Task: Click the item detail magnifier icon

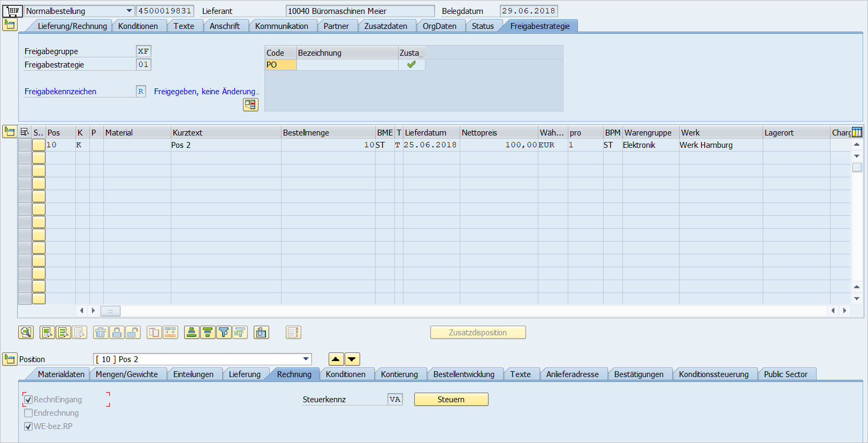Action: click(26, 333)
